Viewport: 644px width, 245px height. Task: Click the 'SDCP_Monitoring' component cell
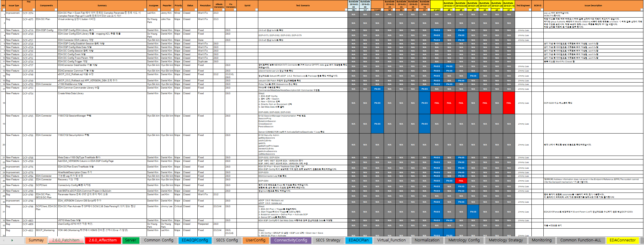coord(46,233)
